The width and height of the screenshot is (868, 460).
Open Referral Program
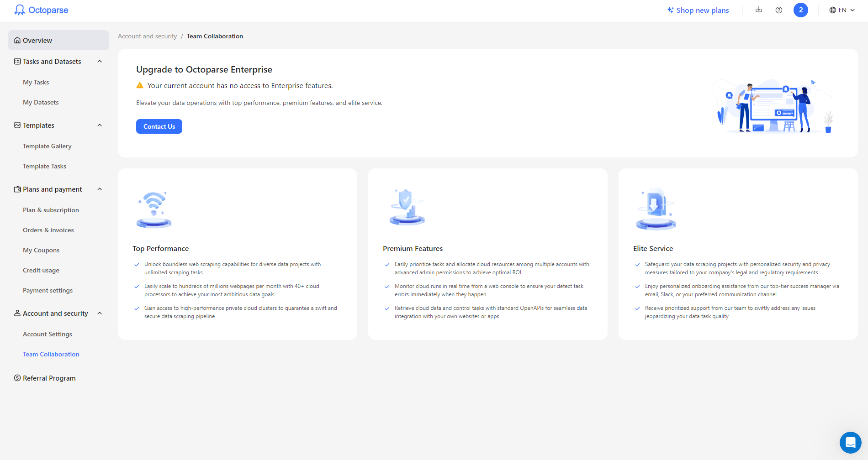[x=49, y=378]
